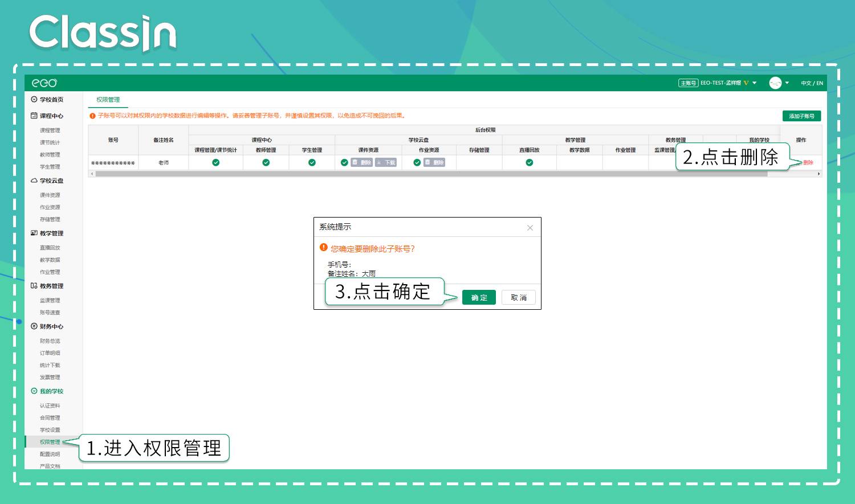Click the 后台权限 table header
The width and height of the screenshot is (855, 504).
pos(485,130)
